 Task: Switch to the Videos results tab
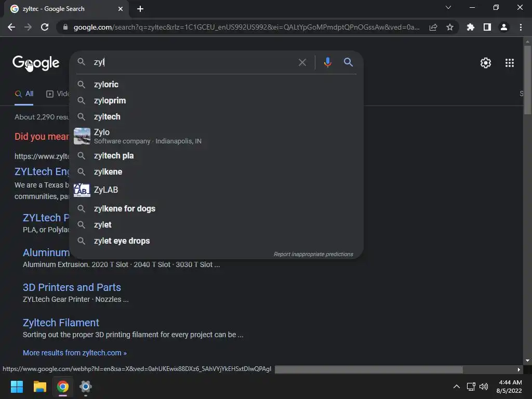pyautogui.click(x=58, y=94)
